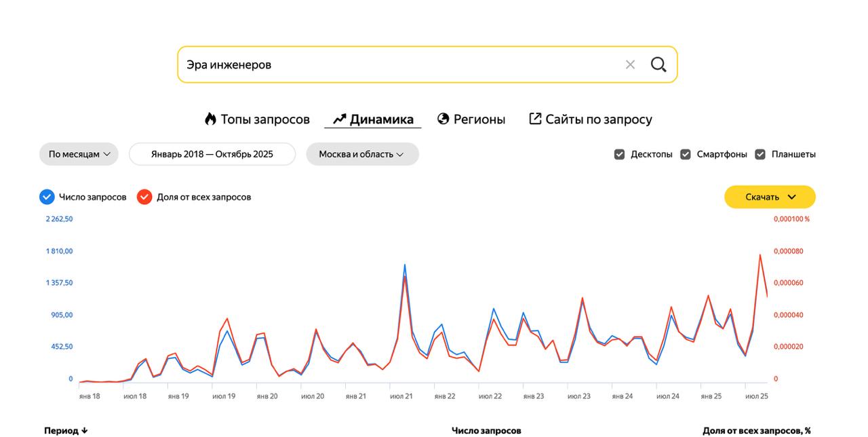Uncheck the Десктопы checkbox
This screenshot has height=437, width=868.
pyautogui.click(x=619, y=154)
